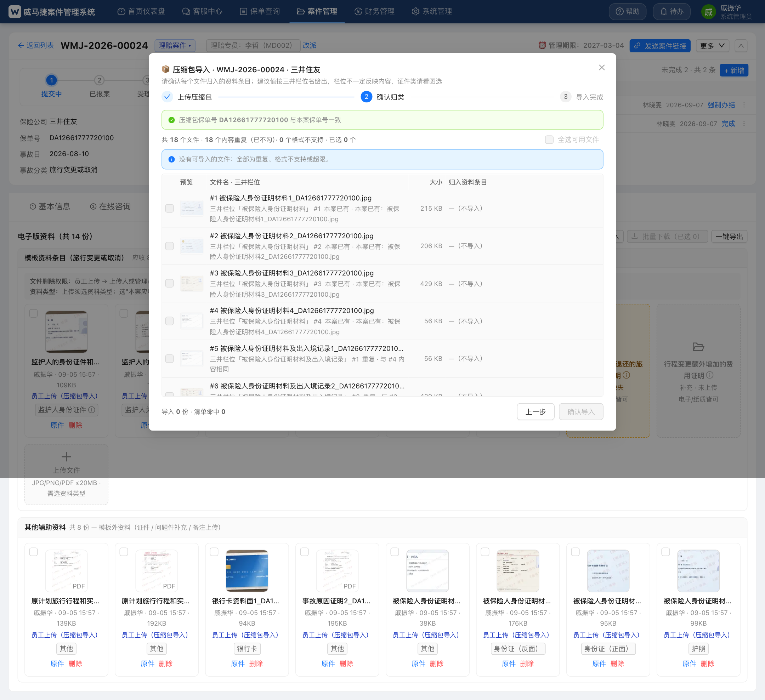Viewport: 765px width, 700px height.
Task: Click the 戚振华 user avatar
Action: (708, 12)
